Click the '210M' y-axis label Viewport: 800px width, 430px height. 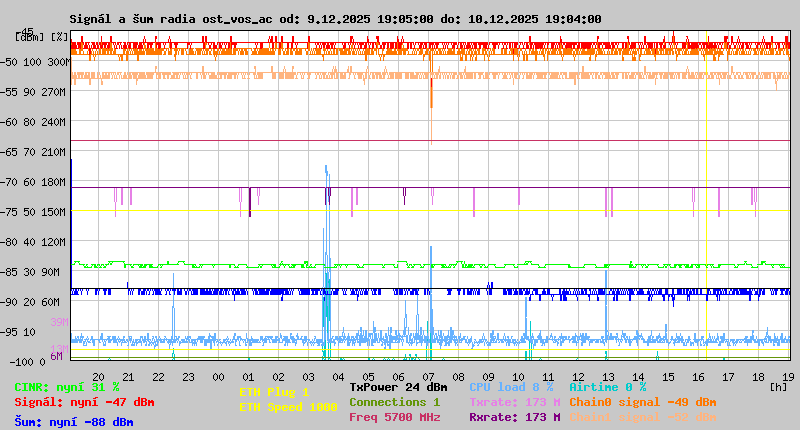tap(56, 152)
